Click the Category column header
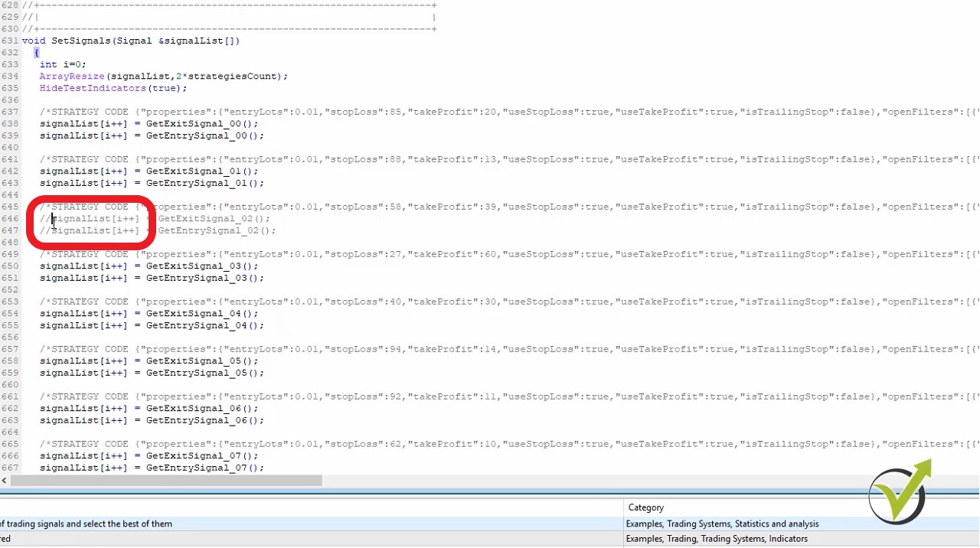This screenshot has height=548, width=980. [x=645, y=507]
